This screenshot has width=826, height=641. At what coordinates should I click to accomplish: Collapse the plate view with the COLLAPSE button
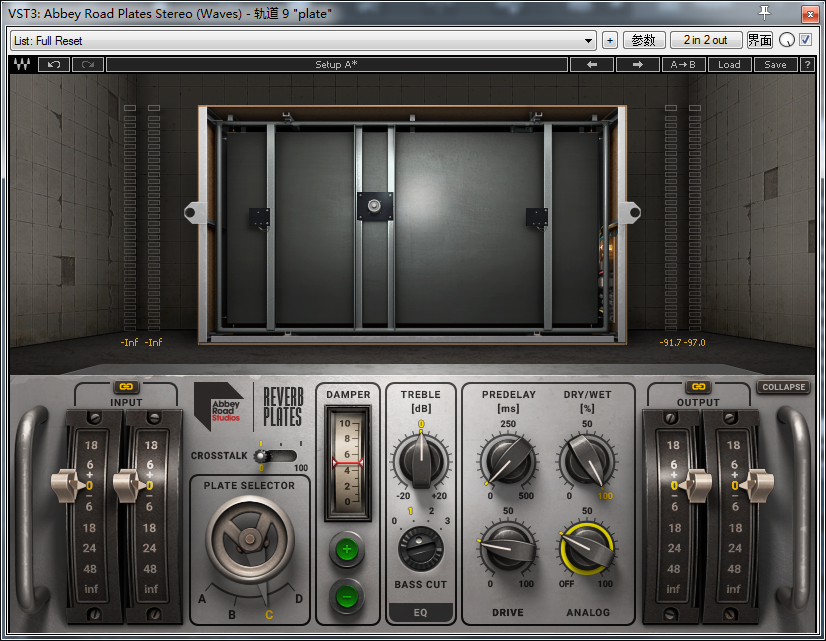coord(783,387)
